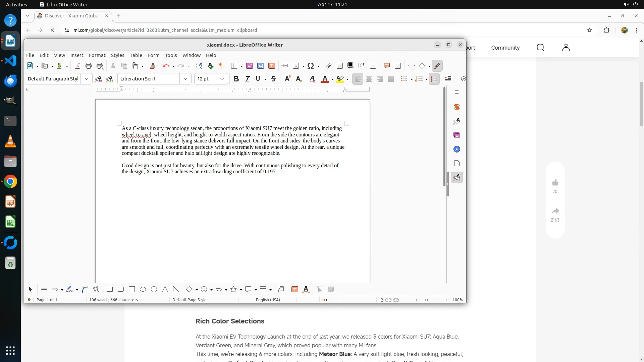
Task: Open the sidebar Navigator panel
Action: pyautogui.click(x=457, y=149)
